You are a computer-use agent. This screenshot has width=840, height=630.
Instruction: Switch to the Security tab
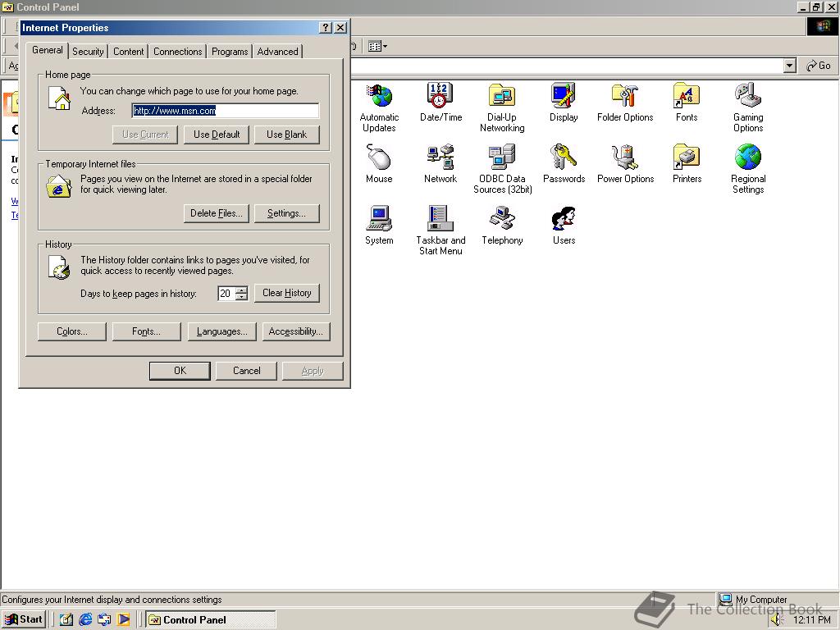(88, 52)
